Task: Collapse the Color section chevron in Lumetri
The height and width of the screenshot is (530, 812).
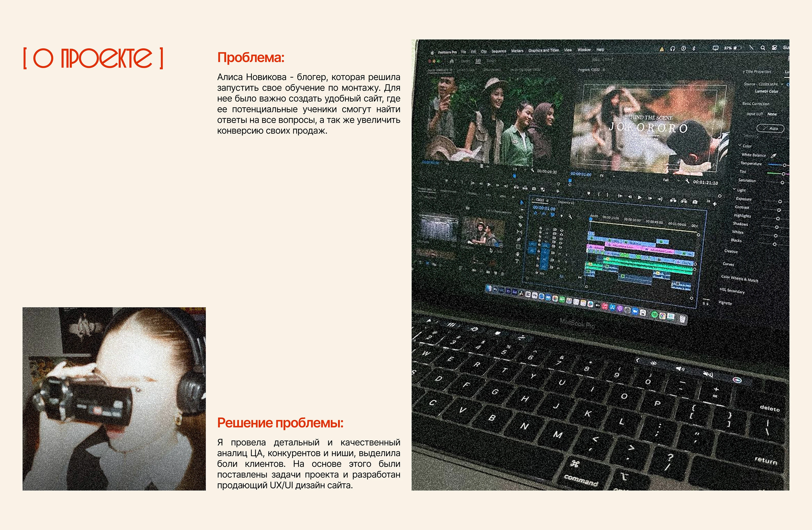Action: point(740,145)
